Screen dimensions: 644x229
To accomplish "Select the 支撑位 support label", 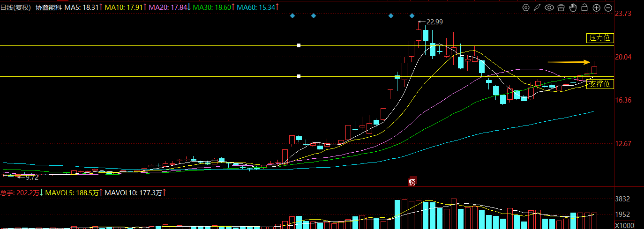I will pos(600,84).
